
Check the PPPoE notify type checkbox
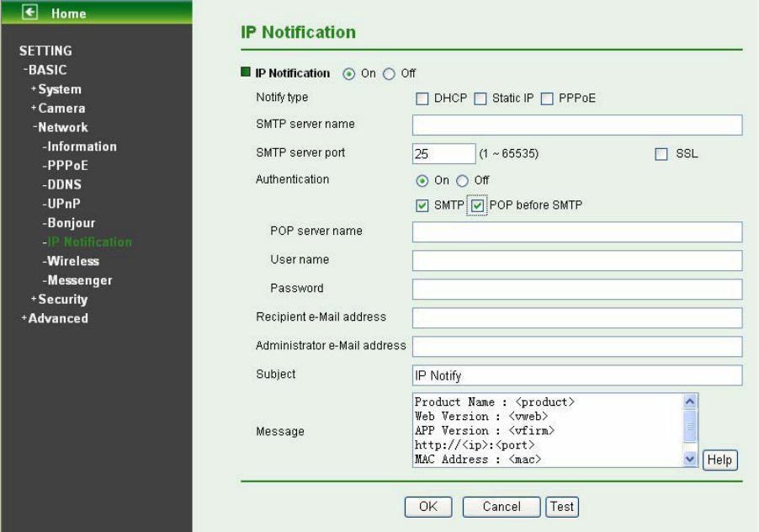547,98
